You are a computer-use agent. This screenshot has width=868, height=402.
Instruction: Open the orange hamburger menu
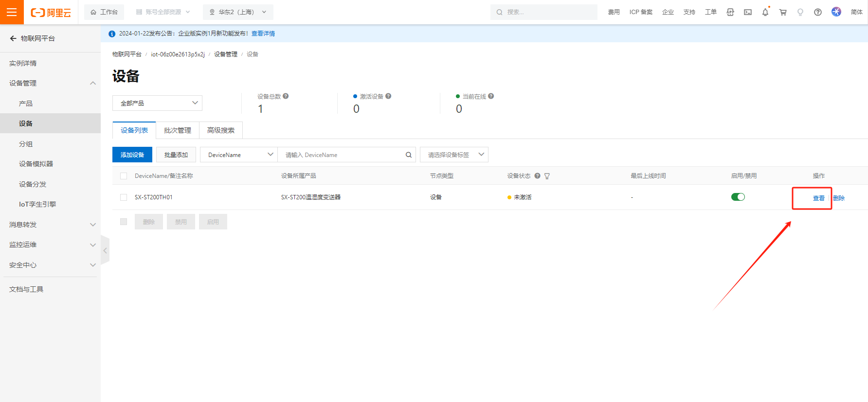(x=12, y=12)
